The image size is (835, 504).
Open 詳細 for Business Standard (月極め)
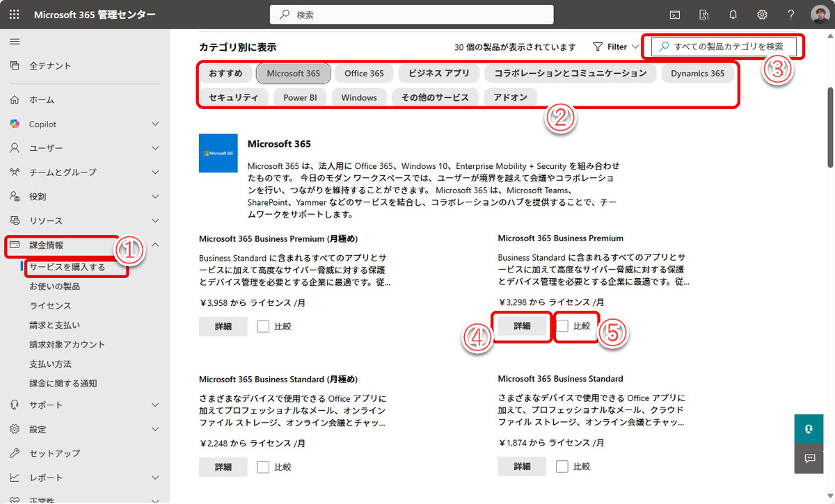[x=223, y=467]
